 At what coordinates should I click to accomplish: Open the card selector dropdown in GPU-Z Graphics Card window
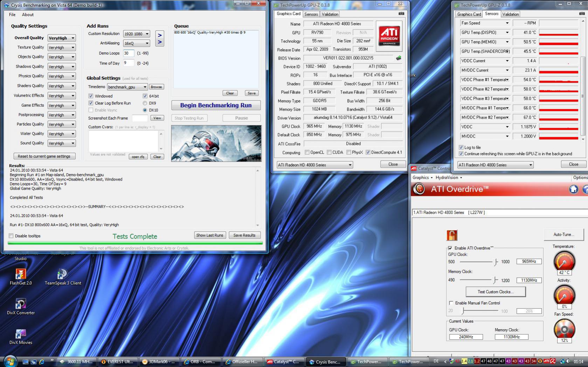[x=314, y=165]
